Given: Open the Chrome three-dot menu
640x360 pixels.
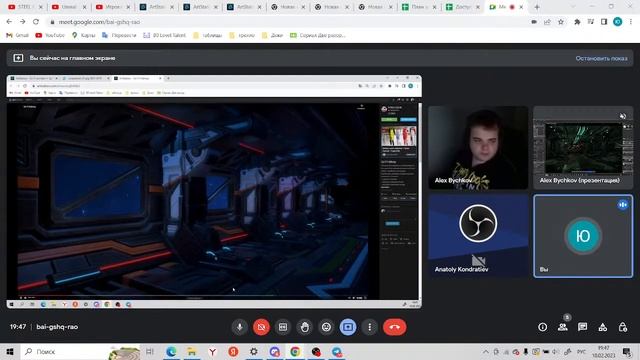Looking at the screenshot, I should point(631,22).
